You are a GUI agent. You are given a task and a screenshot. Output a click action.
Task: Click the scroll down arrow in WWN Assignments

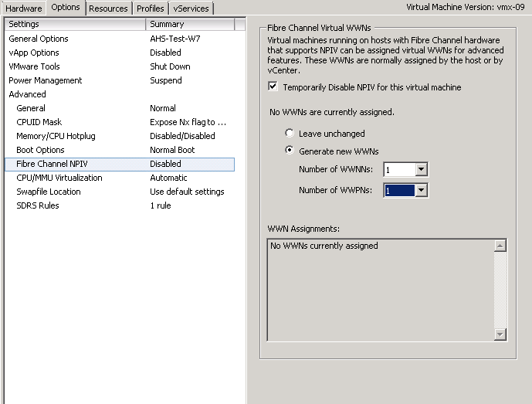point(500,334)
